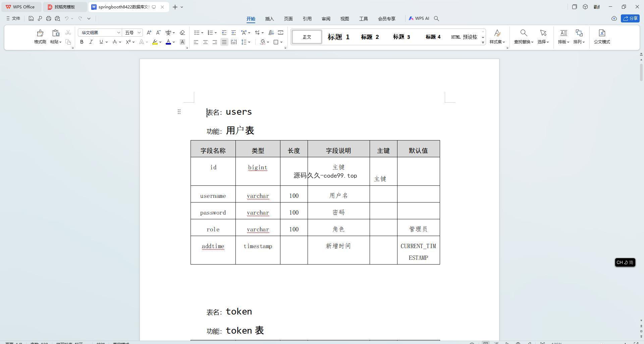Click the Align Left icon

[196, 42]
